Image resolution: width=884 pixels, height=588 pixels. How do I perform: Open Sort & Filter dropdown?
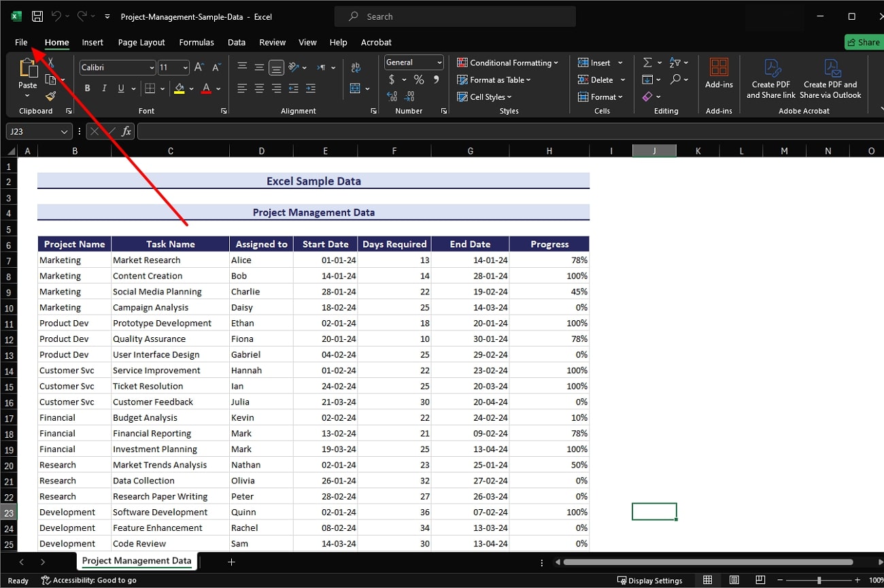679,63
